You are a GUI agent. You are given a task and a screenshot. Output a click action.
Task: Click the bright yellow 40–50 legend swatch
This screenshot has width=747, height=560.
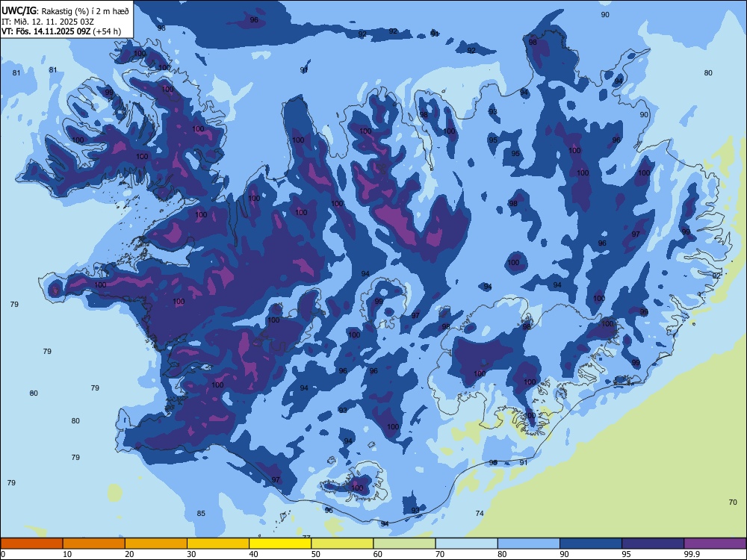pos(280,544)
